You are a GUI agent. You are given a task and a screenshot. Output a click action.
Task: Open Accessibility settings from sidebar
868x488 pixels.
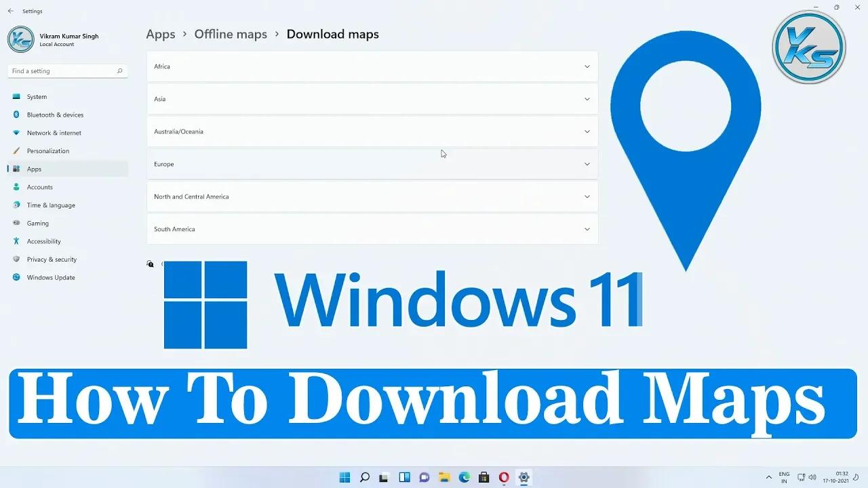point(43,241)
